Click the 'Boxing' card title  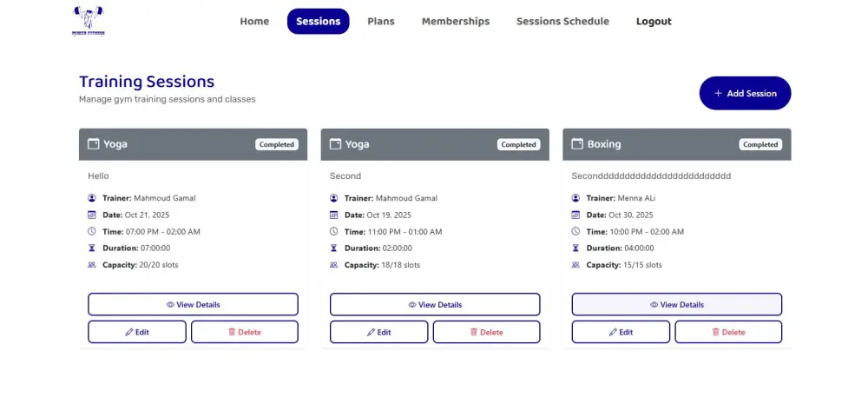[604, 144]
